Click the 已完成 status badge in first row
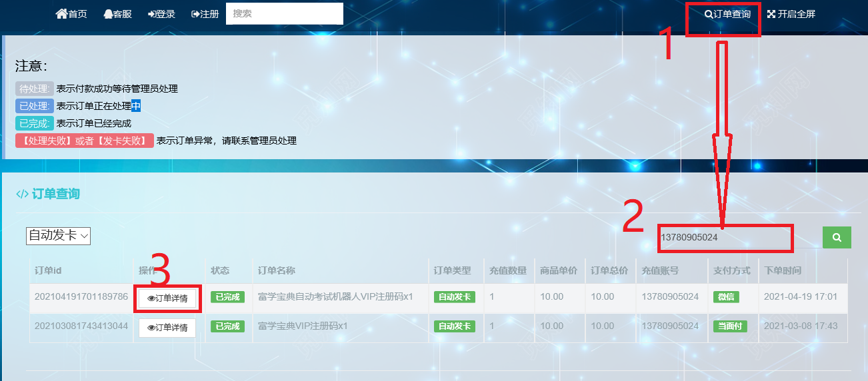The height and width of the screenshot is (381, 868). (227, 297)
